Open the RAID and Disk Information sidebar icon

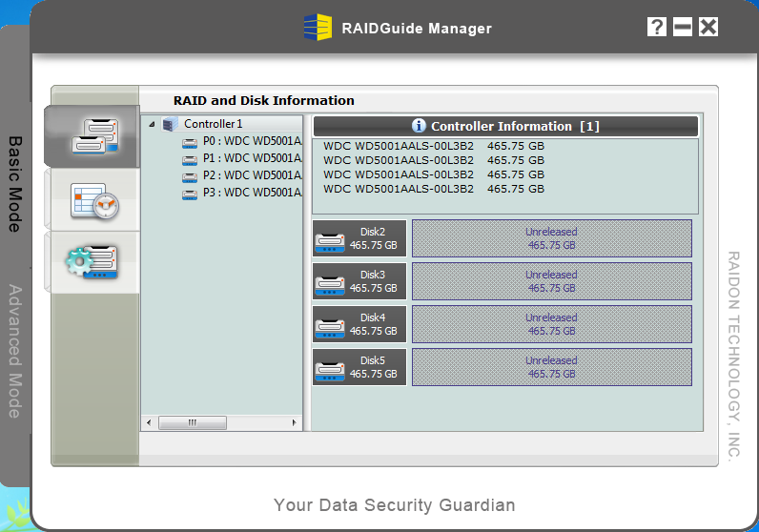[92, 136]
